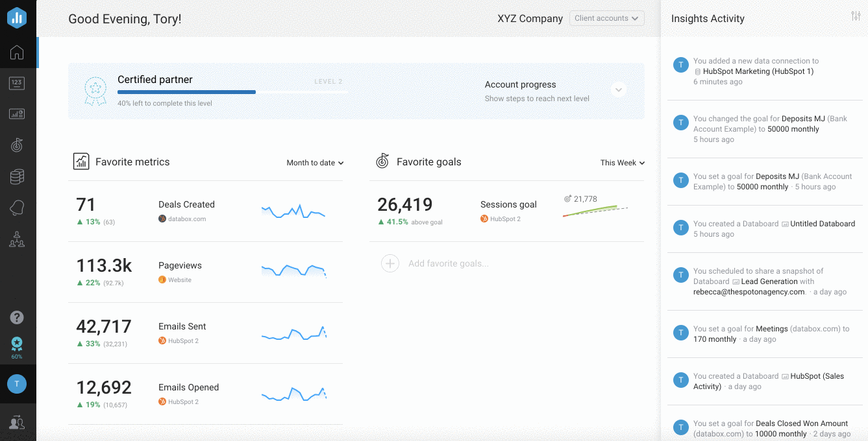Expand the Month to date selector

tap(315, 163)
